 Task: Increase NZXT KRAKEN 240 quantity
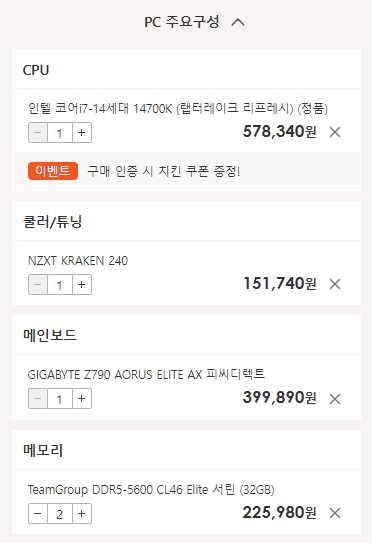pyautogui.click(x=82, y=285)
